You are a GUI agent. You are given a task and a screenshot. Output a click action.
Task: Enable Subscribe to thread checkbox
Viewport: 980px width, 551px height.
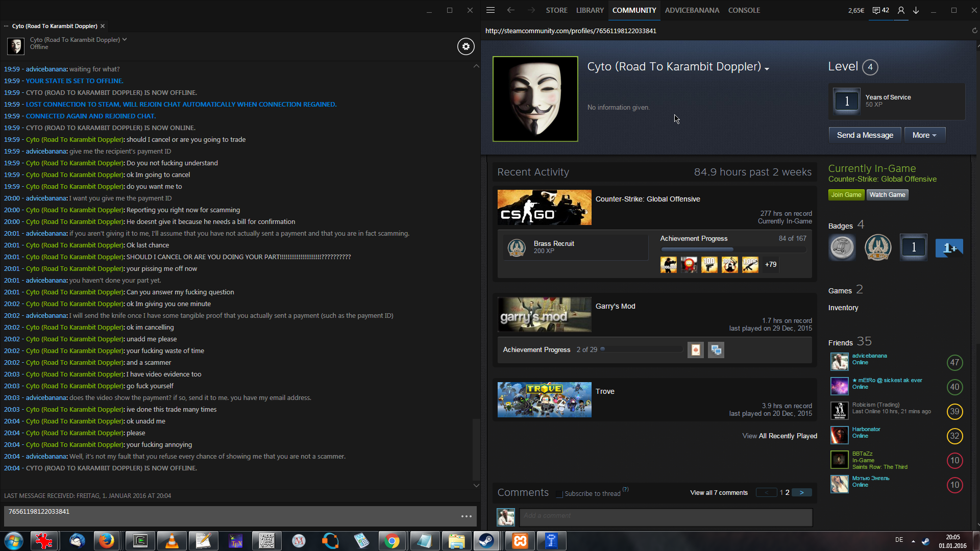coord(559,494)
